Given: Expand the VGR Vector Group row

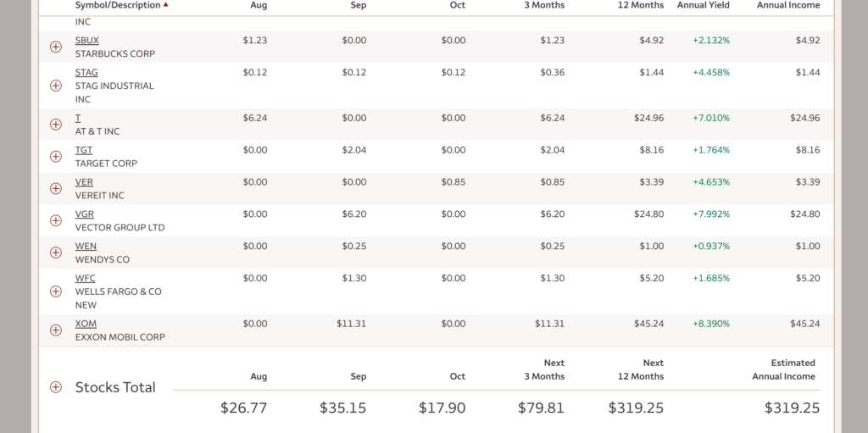Looking at the screenshot, I should tap(56, 220).
